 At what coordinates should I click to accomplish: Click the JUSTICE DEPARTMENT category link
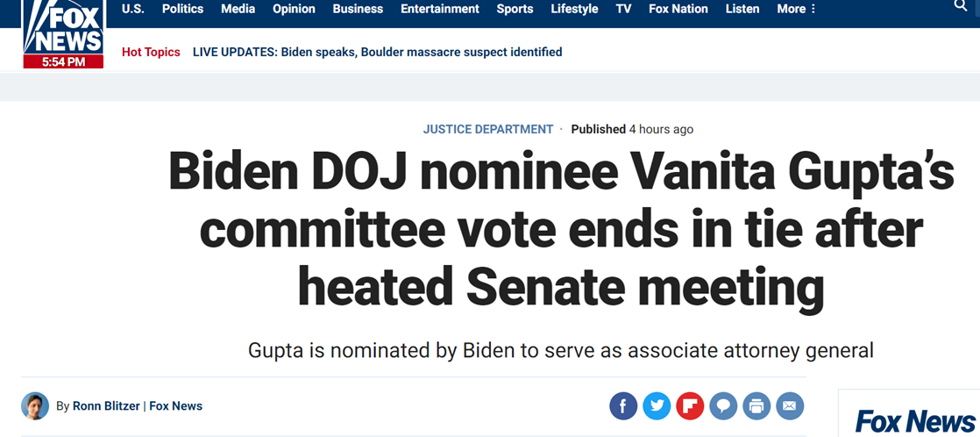[x=488, y=130]
